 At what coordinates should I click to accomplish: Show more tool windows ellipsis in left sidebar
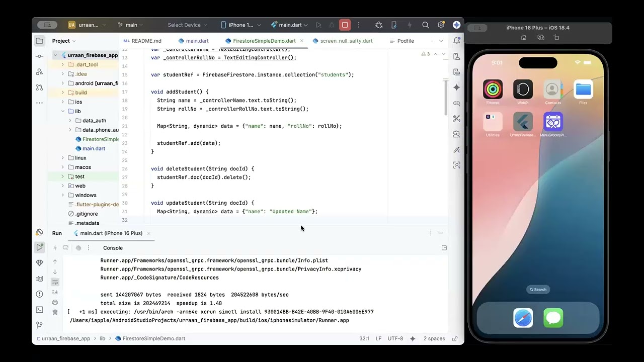tap(39, 103)
